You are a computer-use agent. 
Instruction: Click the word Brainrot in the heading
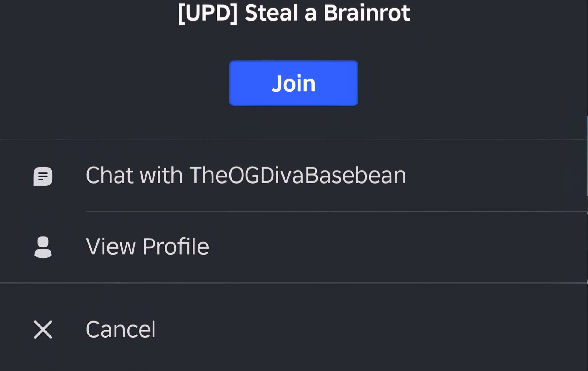[x=367, y=13]
